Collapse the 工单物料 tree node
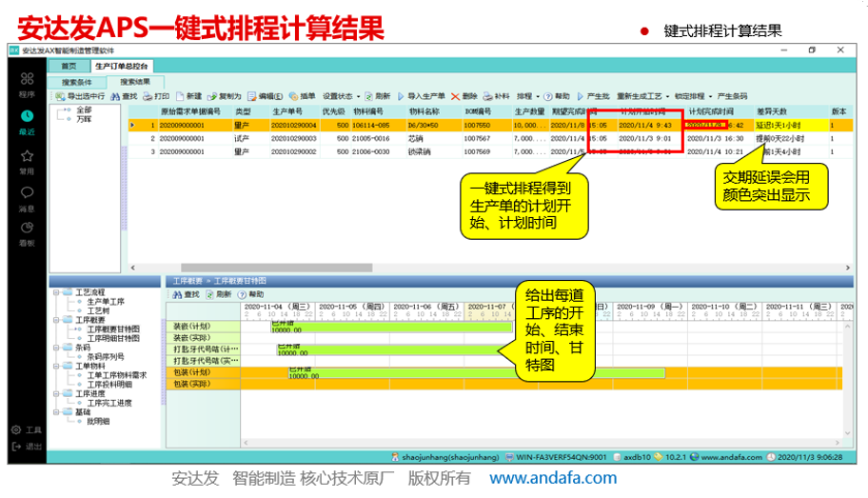 tap(56, 367)
